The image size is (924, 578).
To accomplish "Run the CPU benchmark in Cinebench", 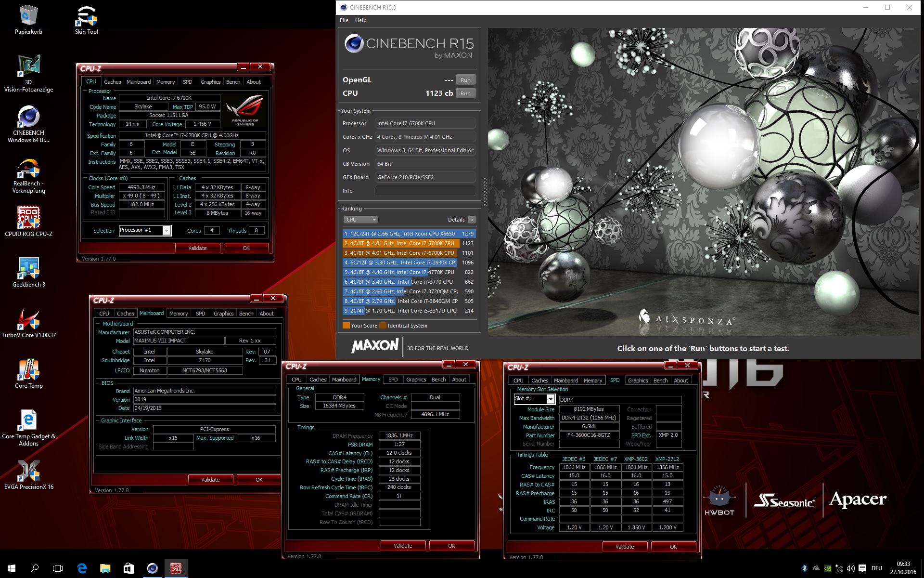I will click(x=465, y=93).
